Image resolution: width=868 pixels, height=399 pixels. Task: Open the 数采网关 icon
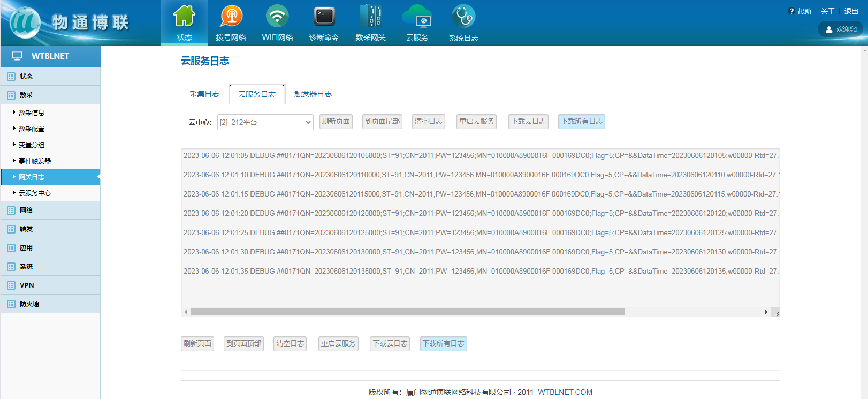tap(370, 17)
